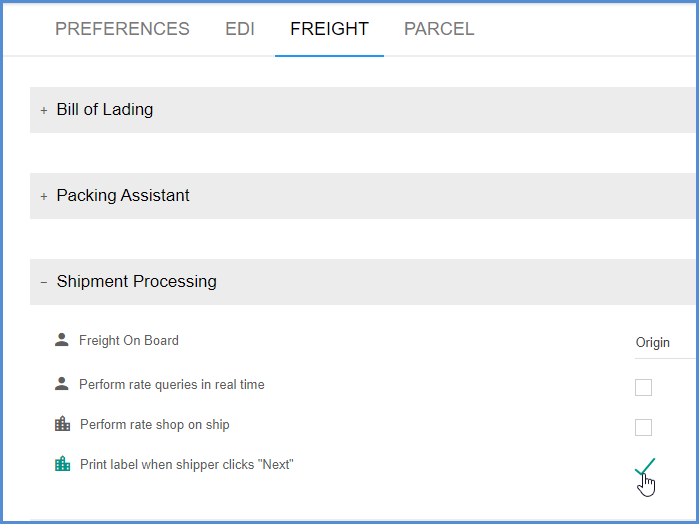Viewport: 699px width, 524px height.
Task: Open the Freight On Board Origin dropdown
Action: click(x=666, y=343)
